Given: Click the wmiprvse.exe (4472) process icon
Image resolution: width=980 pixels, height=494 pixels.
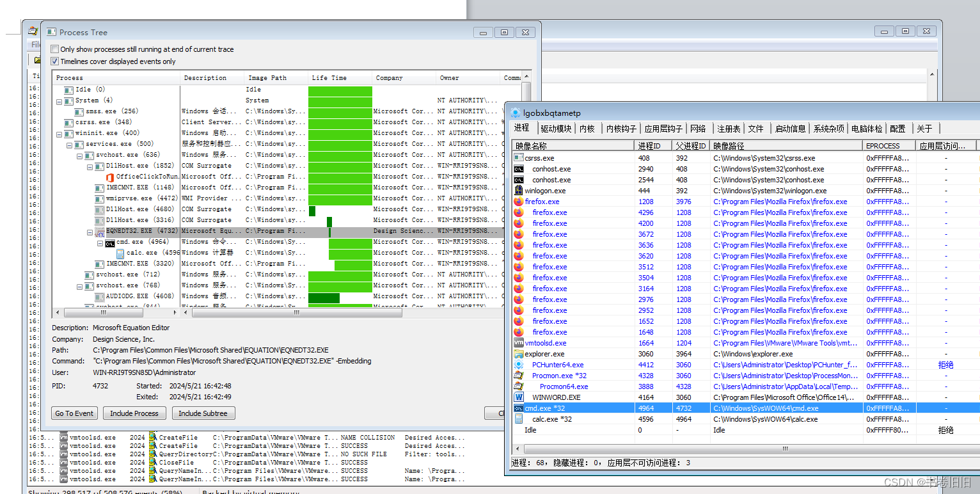Looking at the screenshot, I should pos(100,198).
